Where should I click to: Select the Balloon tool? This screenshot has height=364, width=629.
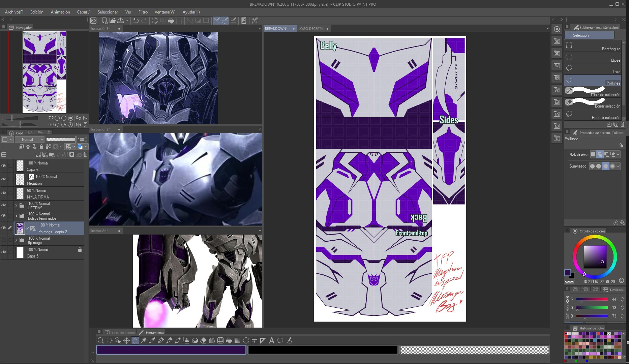click(x=280, y=340)
